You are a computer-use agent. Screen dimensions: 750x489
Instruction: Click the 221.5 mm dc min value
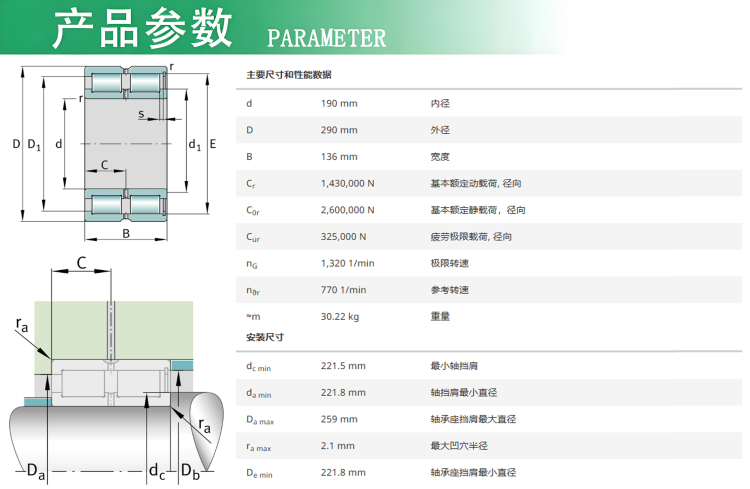[x=343, y=366]
